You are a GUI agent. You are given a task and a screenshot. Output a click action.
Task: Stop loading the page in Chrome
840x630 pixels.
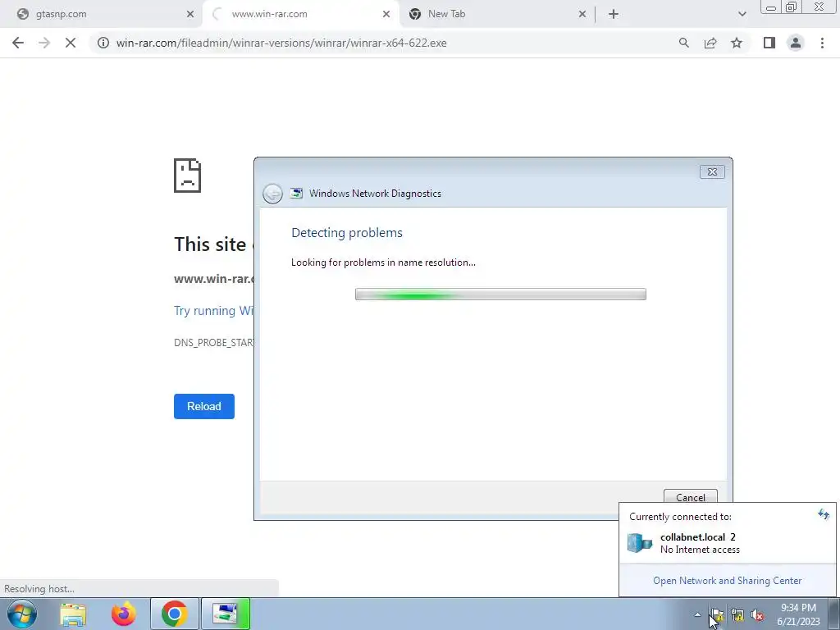tap(71, 43)
